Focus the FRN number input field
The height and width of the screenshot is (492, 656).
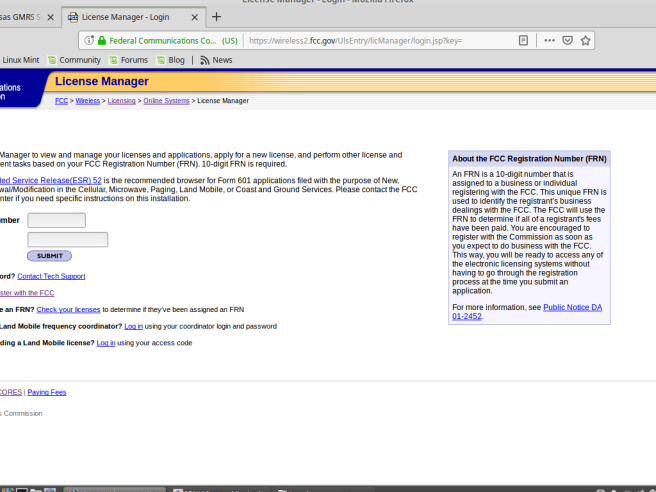pos(56,220)
